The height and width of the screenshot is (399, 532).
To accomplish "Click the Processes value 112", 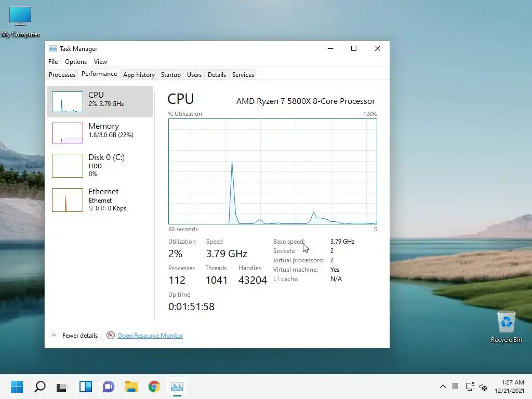I will click(177, 280).
